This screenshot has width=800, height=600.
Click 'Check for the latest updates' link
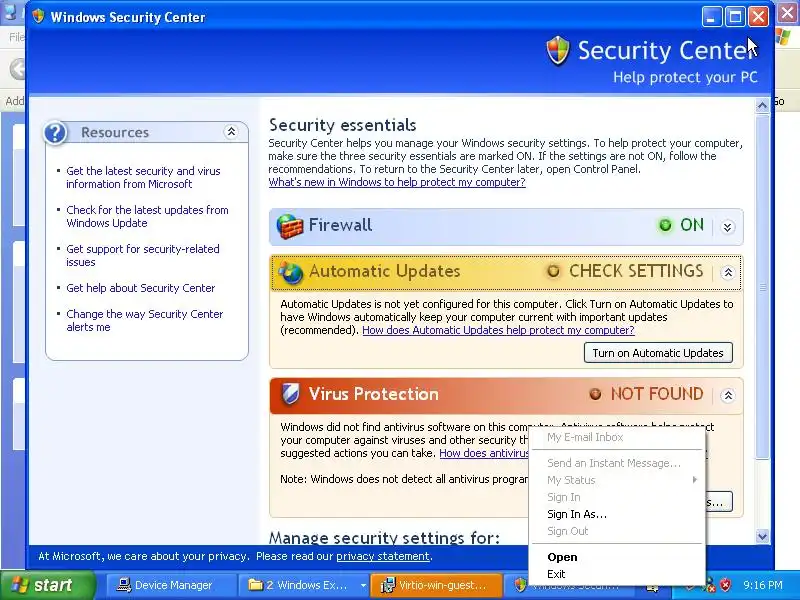147,216
